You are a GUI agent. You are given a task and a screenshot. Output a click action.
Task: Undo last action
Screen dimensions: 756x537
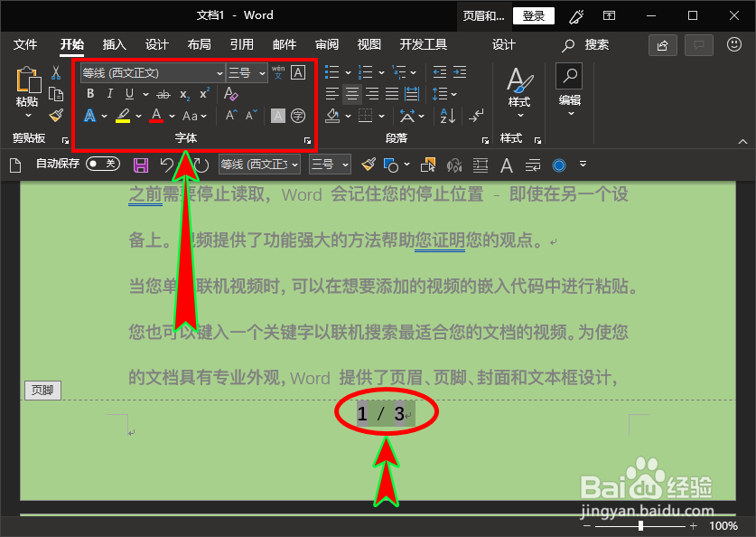pos(166,165)
